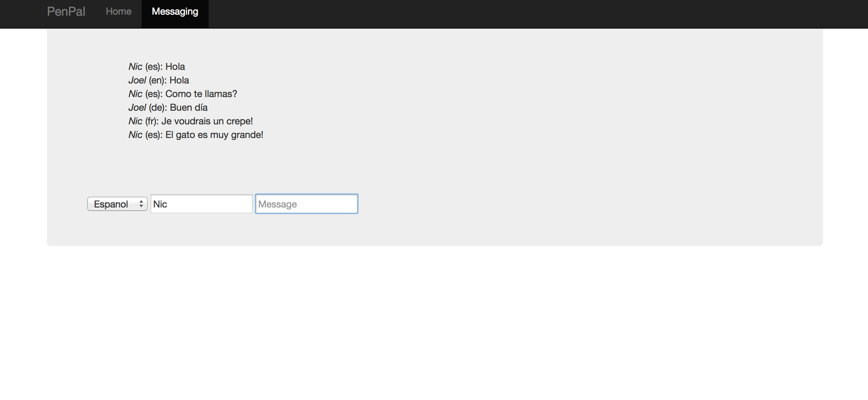Open the Espanol language dropdown

[112, 204]
